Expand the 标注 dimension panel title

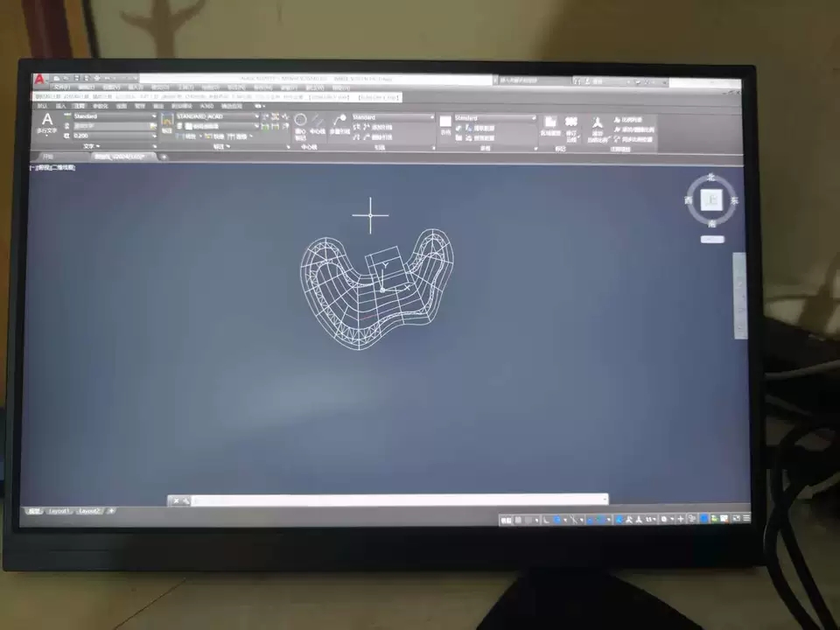point(221,147)
